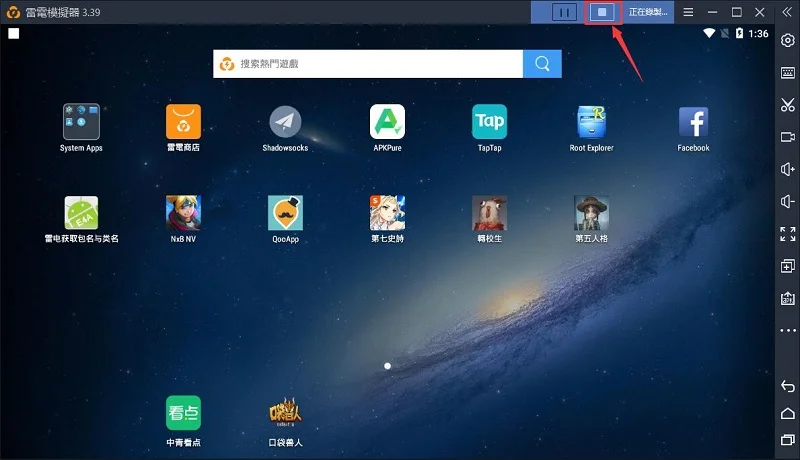
Task: Collapse the sidebar with the double chevron
Action: pos(787,12)
